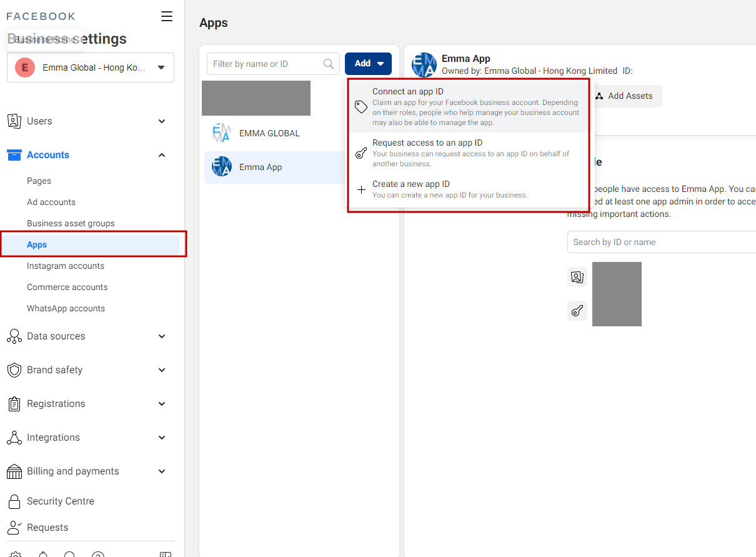Open Pages under Accounts
756x557 pixels.
[39, 181]
